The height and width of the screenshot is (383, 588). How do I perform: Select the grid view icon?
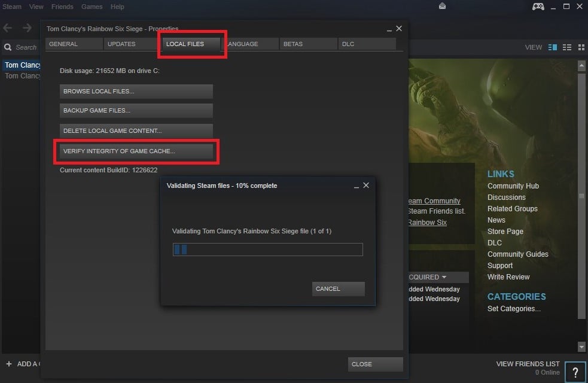[x=581, y=47]
